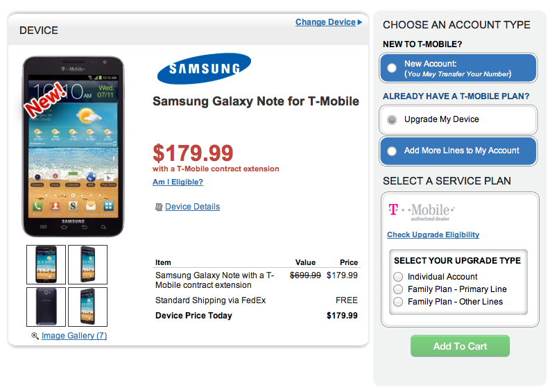Open the Device Details link
The height and width of the screenshot is (392, 550).
coord(192,207)
